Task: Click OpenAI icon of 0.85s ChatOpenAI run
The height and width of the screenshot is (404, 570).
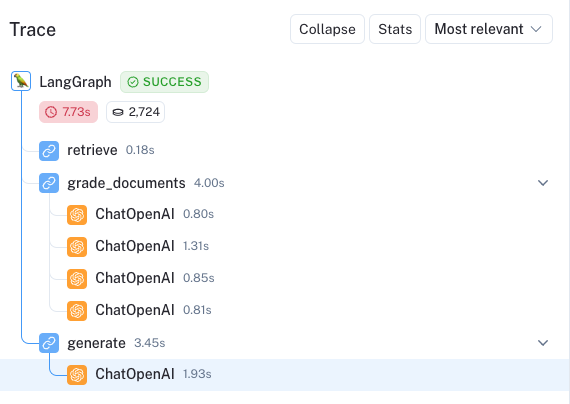Action: [77, 279]
